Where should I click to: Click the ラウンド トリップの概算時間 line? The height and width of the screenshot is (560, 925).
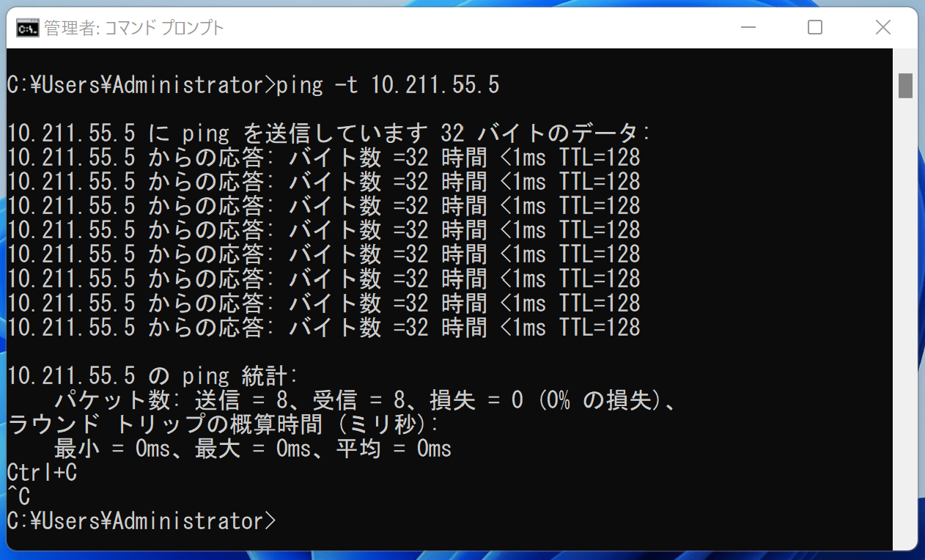click(223, 424)
